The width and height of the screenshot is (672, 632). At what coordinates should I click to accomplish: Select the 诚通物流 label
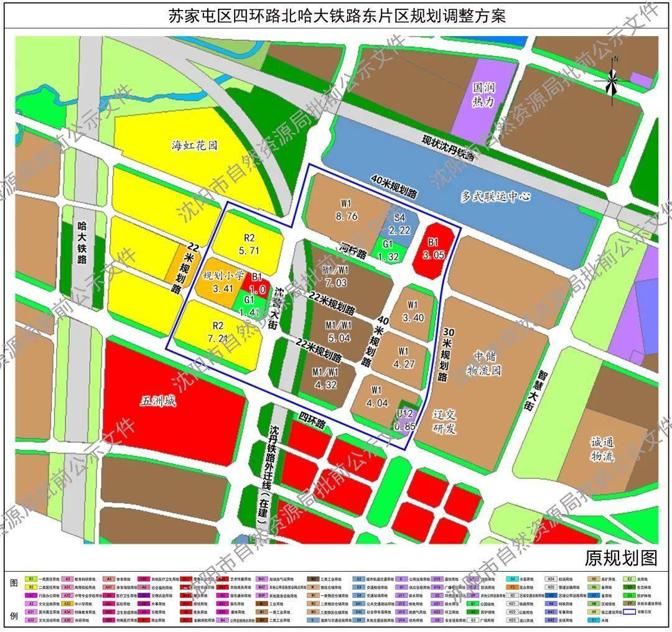pyautogui.click(x=602, y=448)
